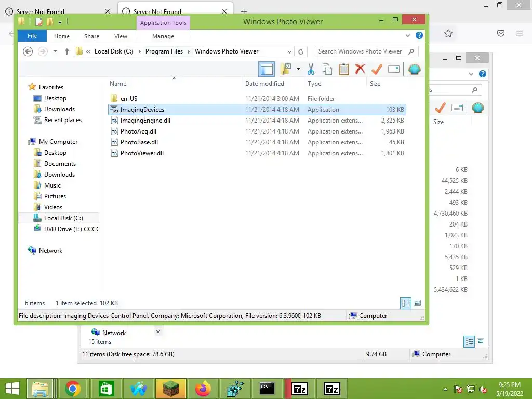Switch to details view icon in status area
This screenshot has width=532, height=399.
pos(406,303)
